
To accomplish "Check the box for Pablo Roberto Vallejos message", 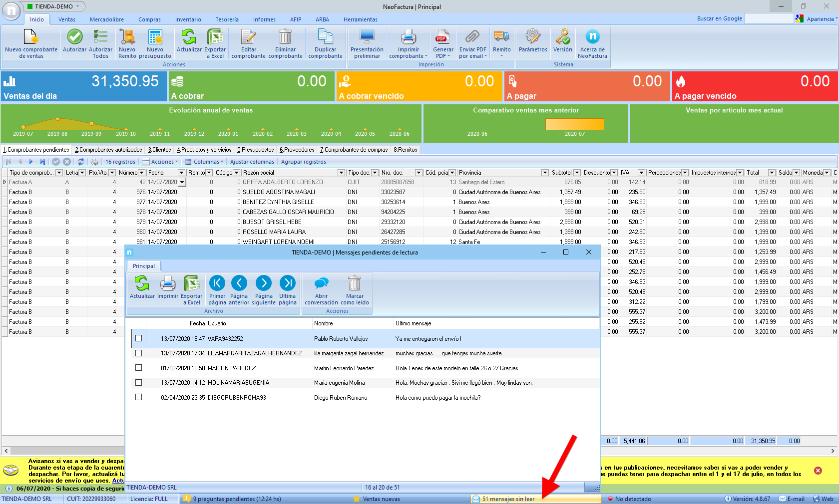I will pos(139,338).
